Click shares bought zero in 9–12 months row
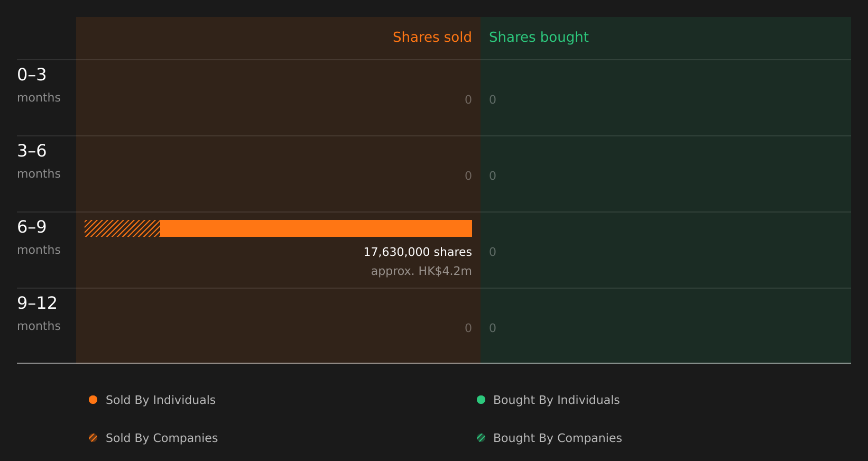868x461 pixels. coord(493,328)
